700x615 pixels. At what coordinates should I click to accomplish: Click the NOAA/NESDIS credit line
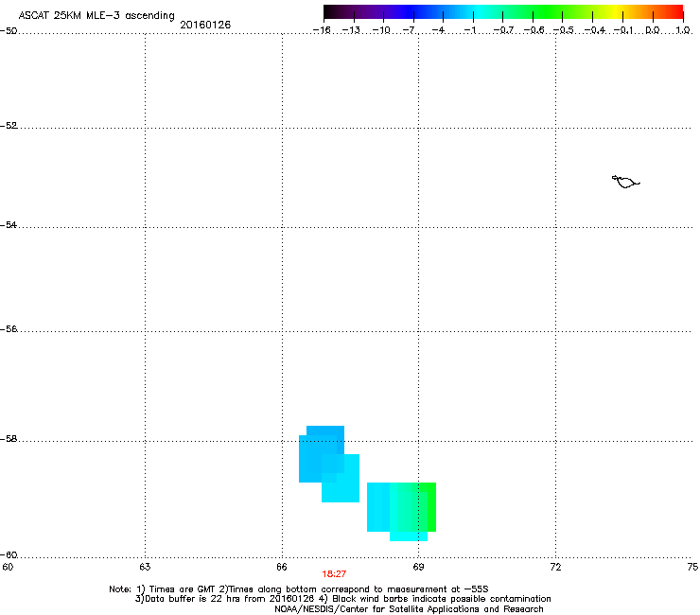(x=409, y=609)
